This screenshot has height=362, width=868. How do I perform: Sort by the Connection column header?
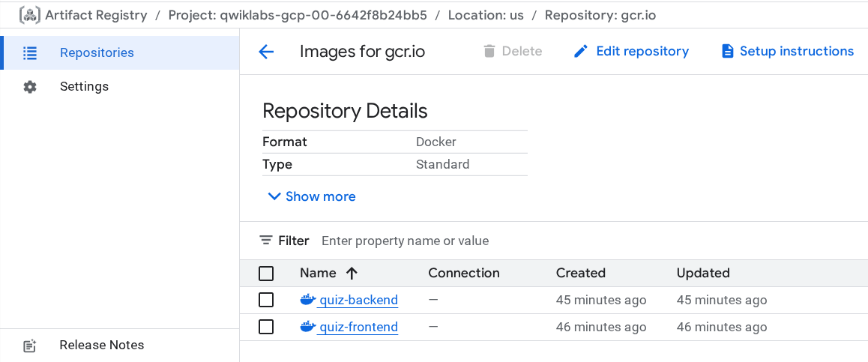(464, 273)
